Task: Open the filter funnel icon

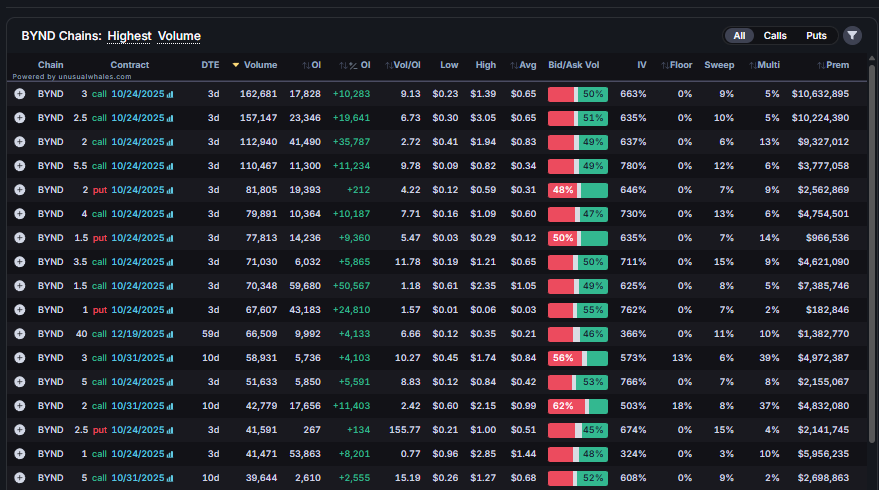Action: (852, 36)
